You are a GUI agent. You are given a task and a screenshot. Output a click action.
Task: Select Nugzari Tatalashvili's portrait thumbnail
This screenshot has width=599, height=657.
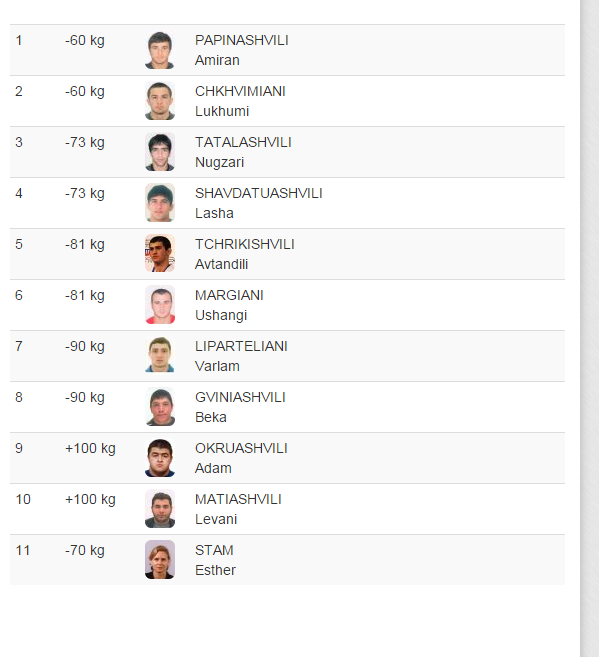point(160,152)
